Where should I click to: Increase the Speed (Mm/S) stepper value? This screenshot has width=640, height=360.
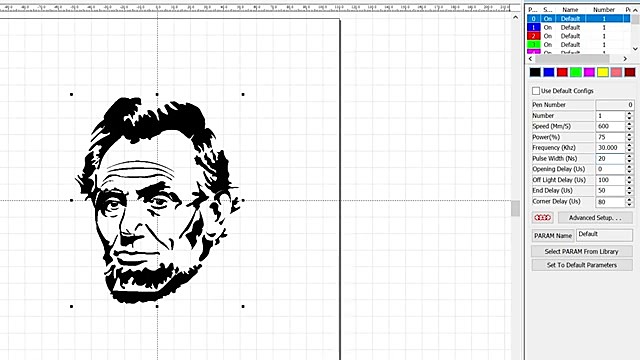pos(629,124)
